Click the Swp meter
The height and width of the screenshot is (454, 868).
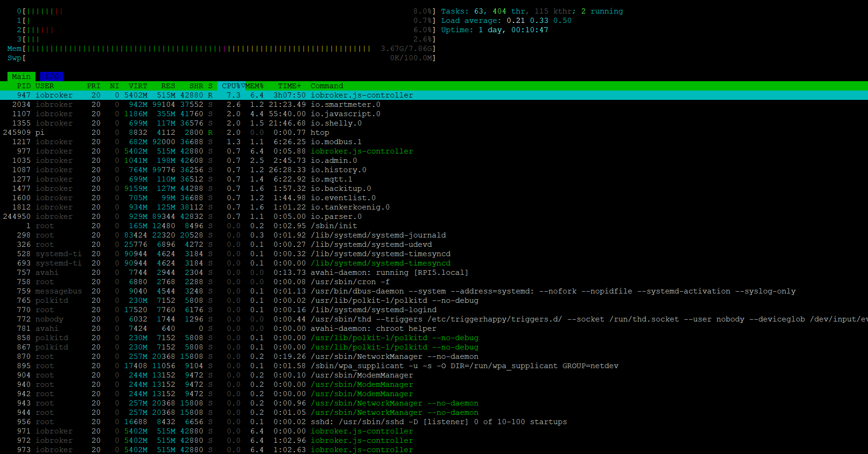click(222, 58)
